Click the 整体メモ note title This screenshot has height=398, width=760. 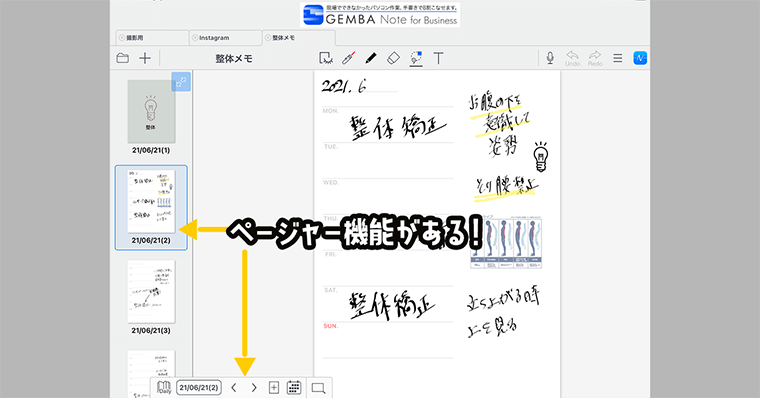click(234, 59)
